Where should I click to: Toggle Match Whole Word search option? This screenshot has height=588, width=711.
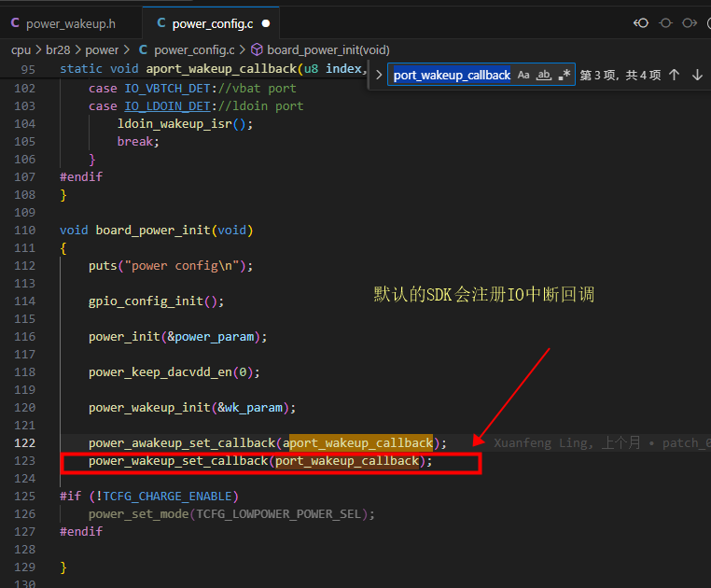[544, 75]
